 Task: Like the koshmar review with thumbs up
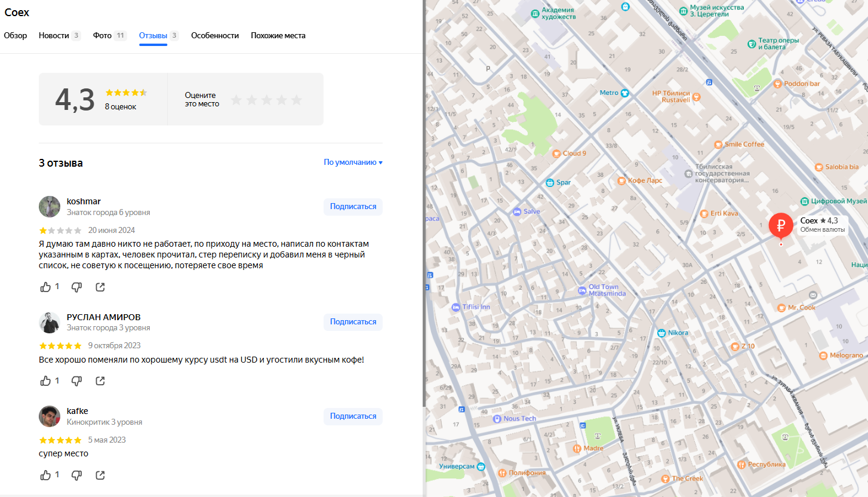[x=45, y=287]
